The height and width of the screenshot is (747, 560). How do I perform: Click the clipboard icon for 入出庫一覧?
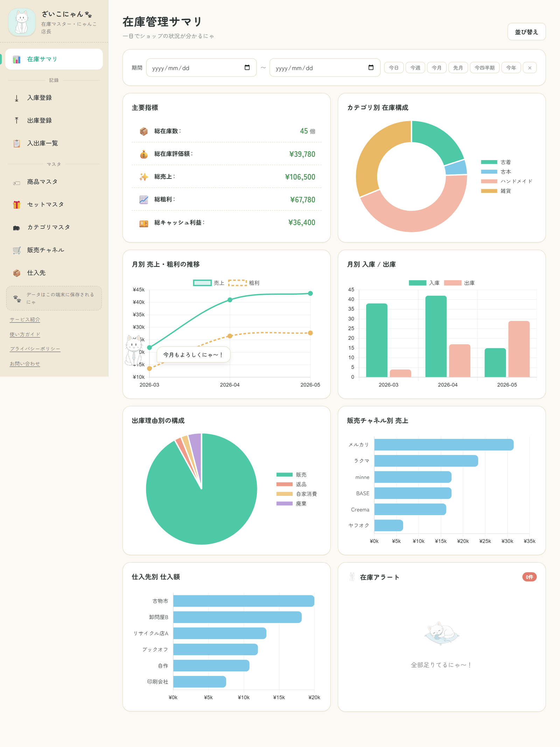coord(16,143)
